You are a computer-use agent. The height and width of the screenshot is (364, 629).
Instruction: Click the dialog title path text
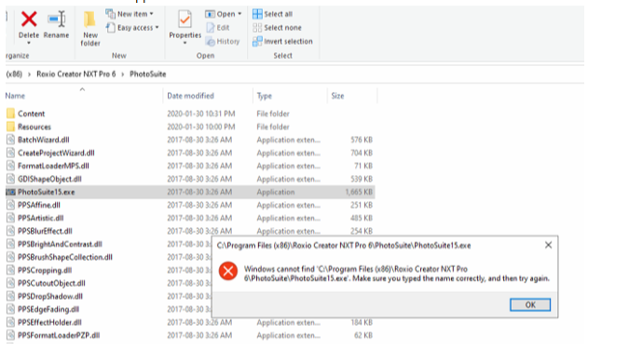pyautogui.click(x=344, y=246)
